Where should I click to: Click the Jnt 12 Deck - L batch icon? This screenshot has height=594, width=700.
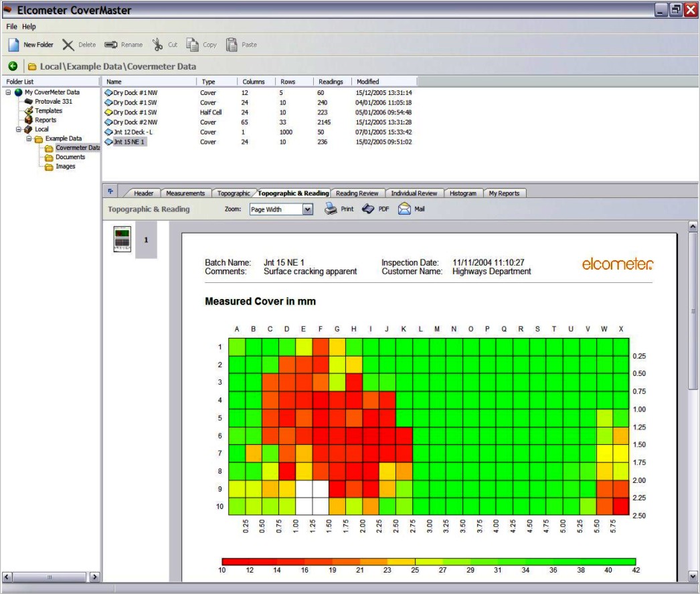pos(108,132)
